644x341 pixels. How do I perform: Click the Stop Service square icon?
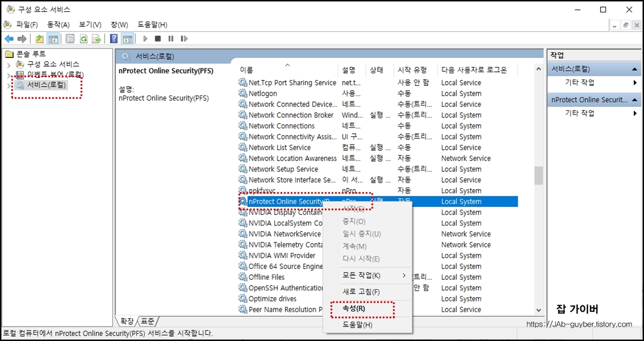[x=158, y=39]
